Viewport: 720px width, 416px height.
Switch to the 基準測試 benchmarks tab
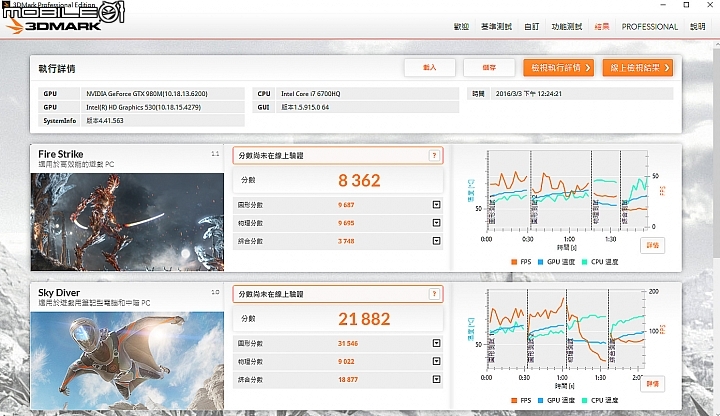(x=496, y=27)
